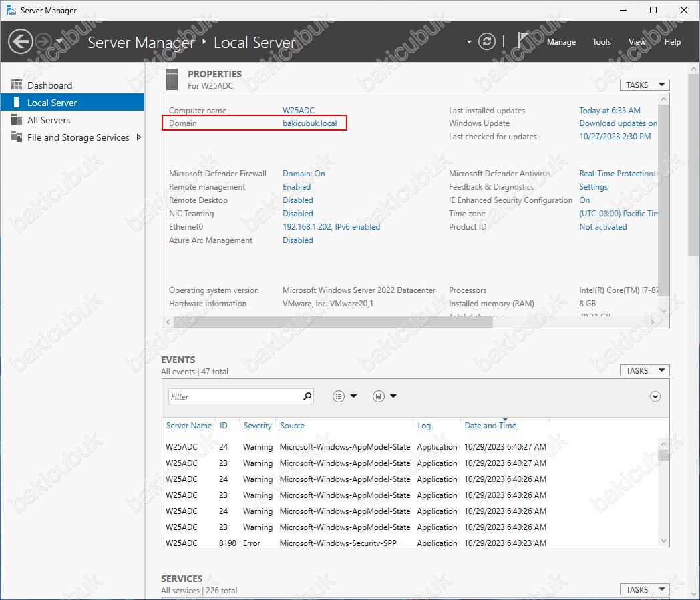This screenshot has width=700, height=600.
Task: Open the Services TASKS dropdown
Action: pos(645,589)
